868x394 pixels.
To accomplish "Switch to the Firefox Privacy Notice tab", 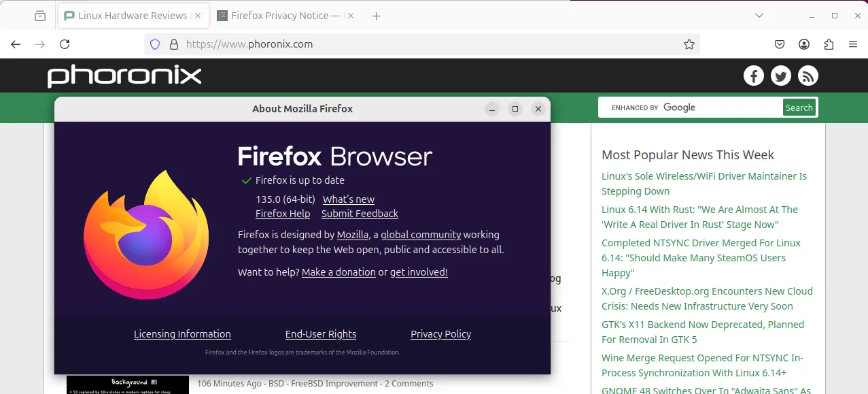I will point(279,16).
